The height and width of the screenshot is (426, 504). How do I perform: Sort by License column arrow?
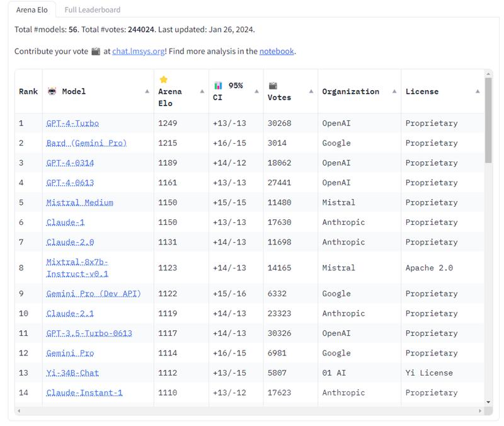pos(478,91)
